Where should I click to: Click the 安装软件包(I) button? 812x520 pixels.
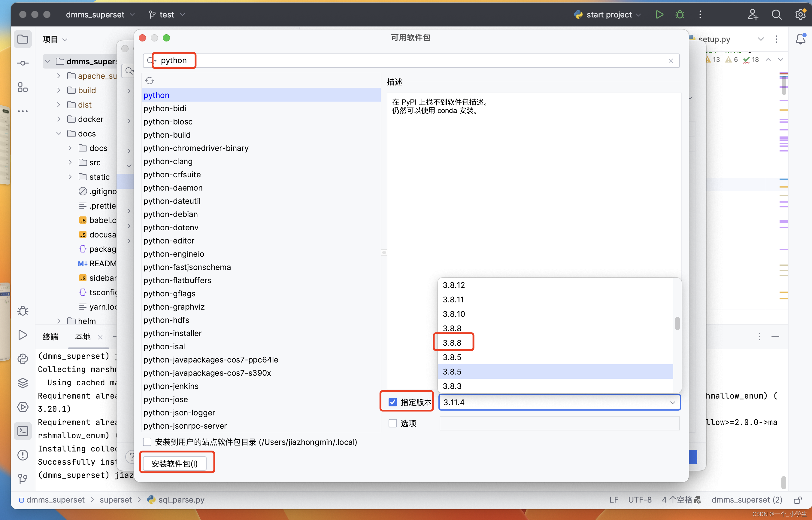click(x=174, y=463)
